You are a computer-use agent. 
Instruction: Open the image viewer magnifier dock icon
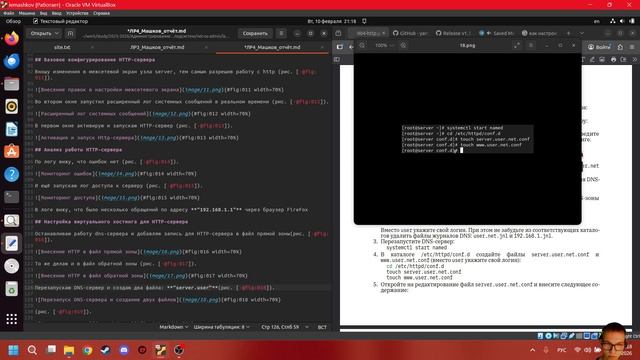[x=11, y=220]
